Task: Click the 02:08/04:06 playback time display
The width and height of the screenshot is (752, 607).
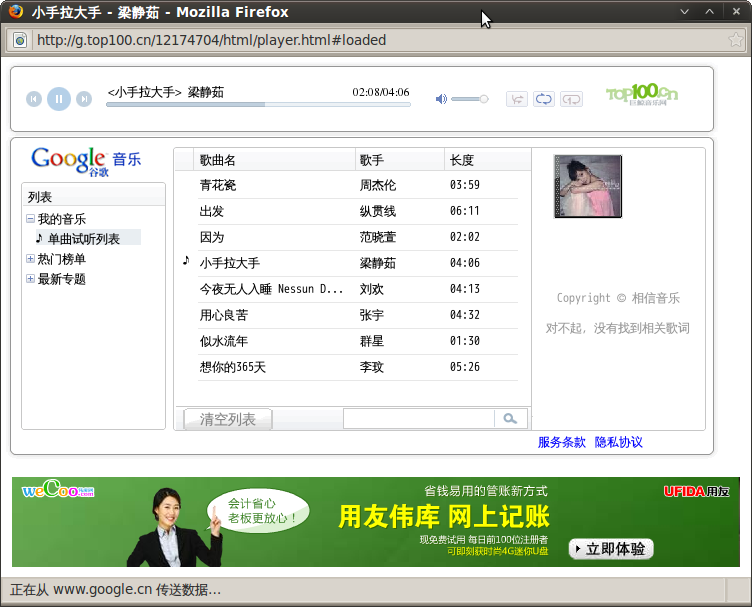Action: click(x=381, y=92)
